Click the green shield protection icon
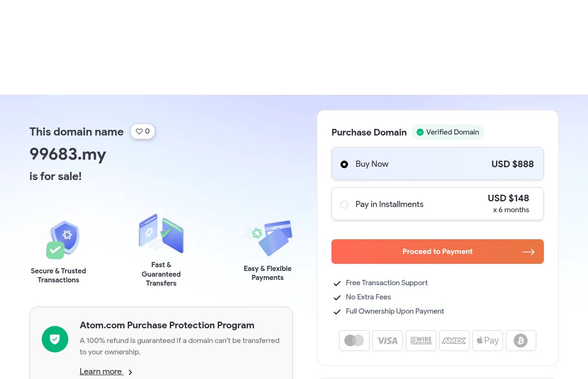The width and height of the screenshot is (588, 379). 55,339
